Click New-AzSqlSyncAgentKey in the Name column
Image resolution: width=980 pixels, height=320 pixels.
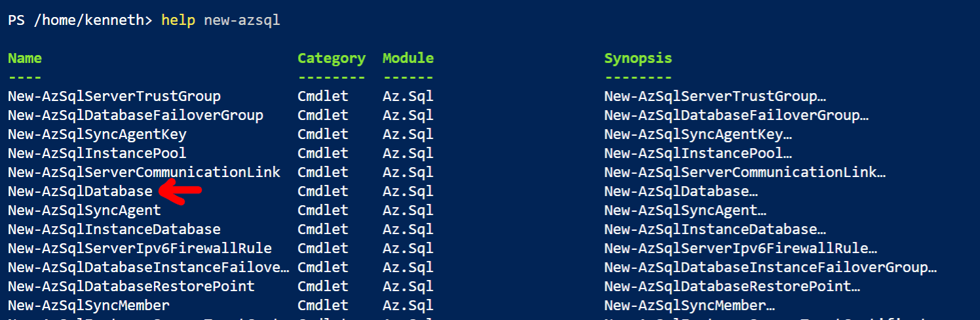pyautogui.click(x=97, y=134)
